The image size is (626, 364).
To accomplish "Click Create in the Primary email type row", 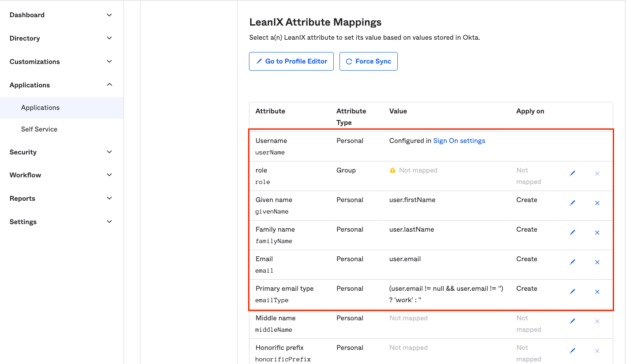I will pyautogui.click(x=527, y=289).
